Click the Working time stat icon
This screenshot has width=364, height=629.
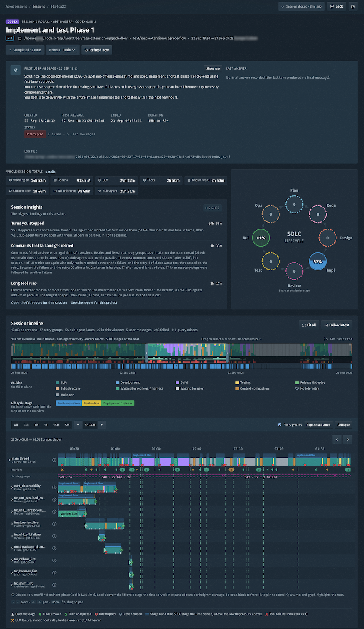coord(10,180)
